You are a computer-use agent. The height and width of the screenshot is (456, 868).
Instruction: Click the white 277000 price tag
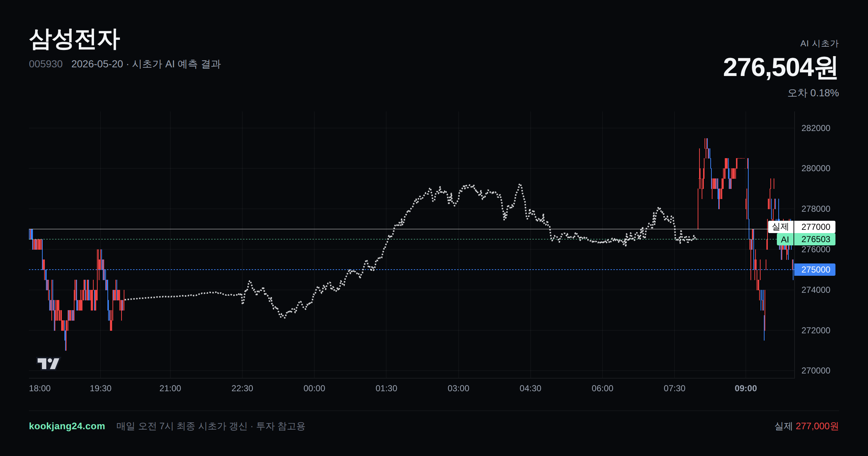tap(815, 227)
